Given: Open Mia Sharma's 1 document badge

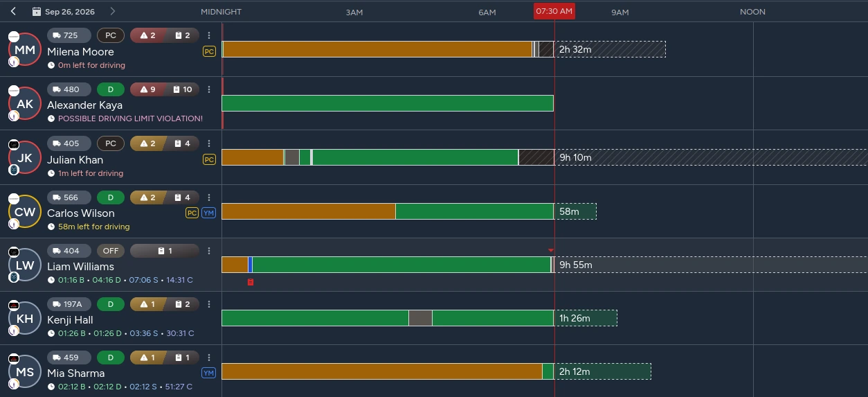Looking at the screenshot, I should coord(182,358).
